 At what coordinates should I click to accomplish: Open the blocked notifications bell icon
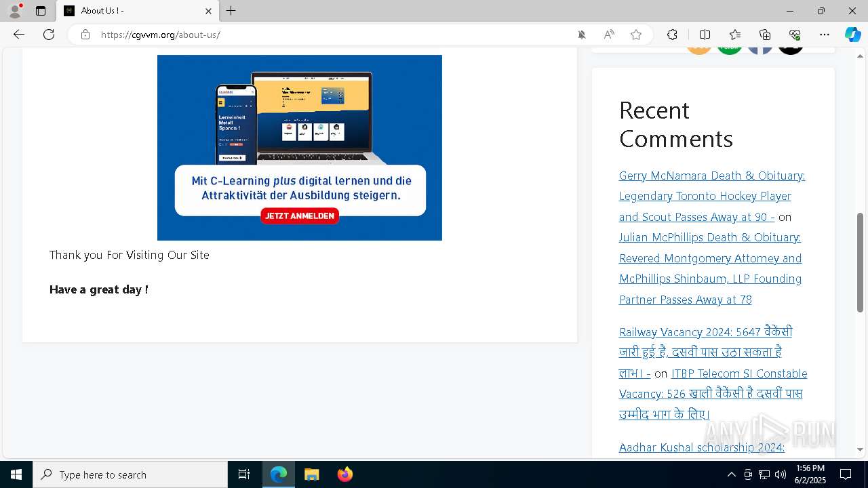pos(582,35)
